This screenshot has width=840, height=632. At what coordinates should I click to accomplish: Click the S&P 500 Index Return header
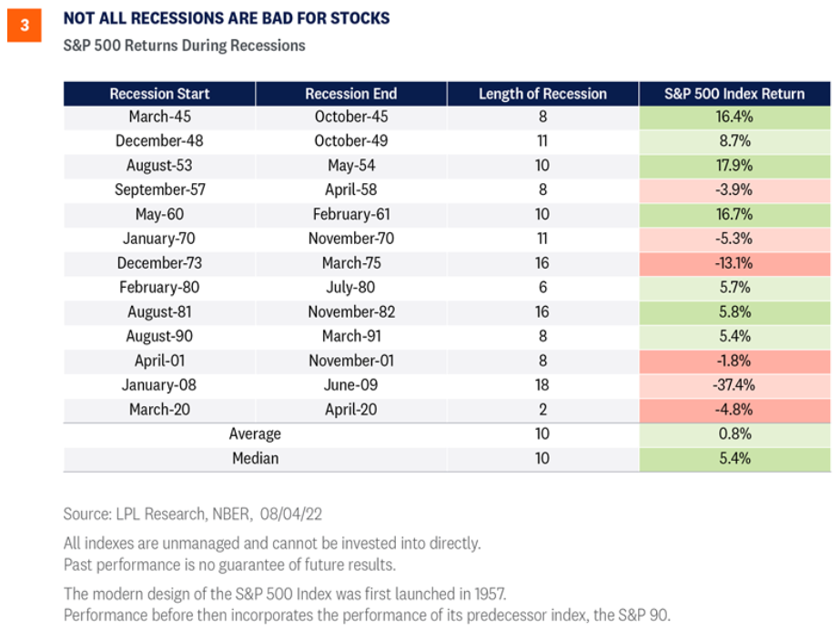pyautogui.click(x=735, y=94)
